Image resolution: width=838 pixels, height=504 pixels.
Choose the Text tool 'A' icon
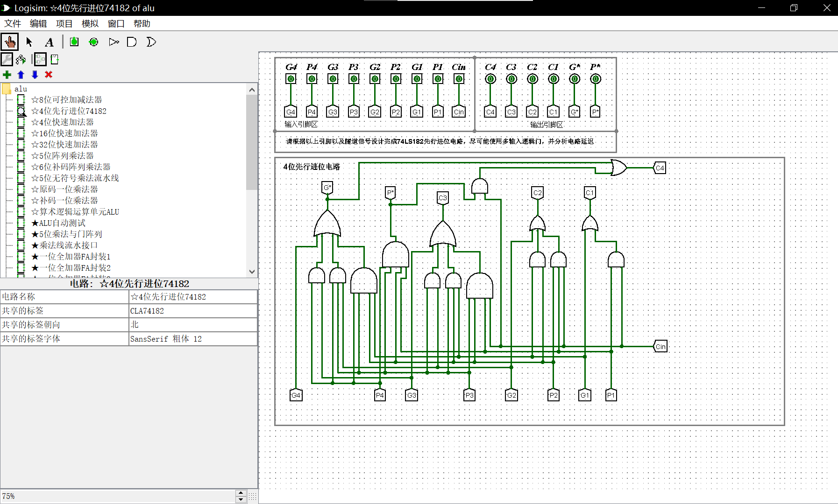[49, 42]
